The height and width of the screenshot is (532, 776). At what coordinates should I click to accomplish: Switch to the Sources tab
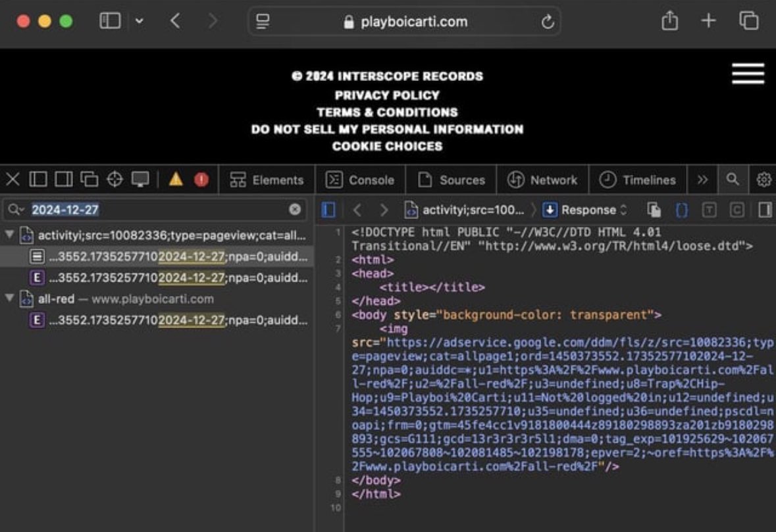(x=452, y=180)
